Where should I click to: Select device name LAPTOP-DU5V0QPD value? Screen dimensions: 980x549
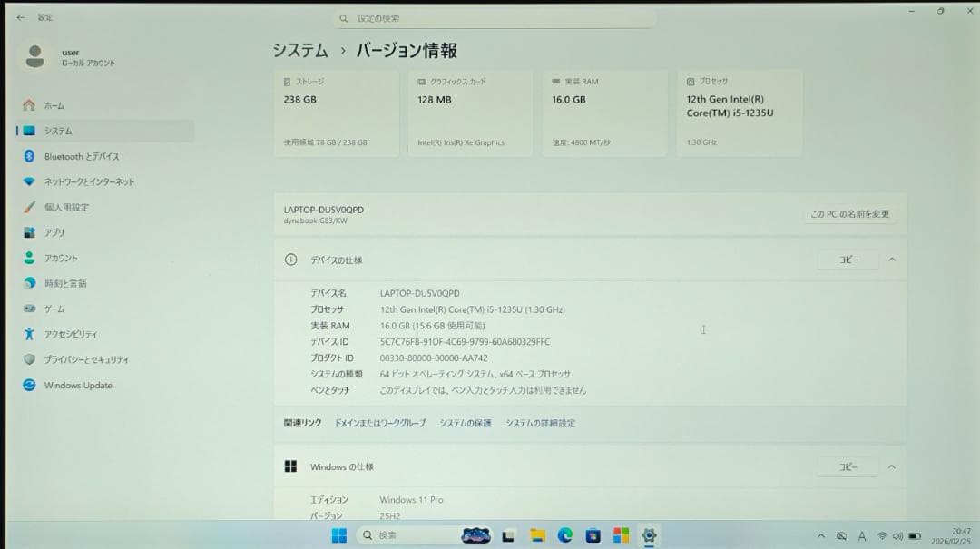tap(419, 293)
